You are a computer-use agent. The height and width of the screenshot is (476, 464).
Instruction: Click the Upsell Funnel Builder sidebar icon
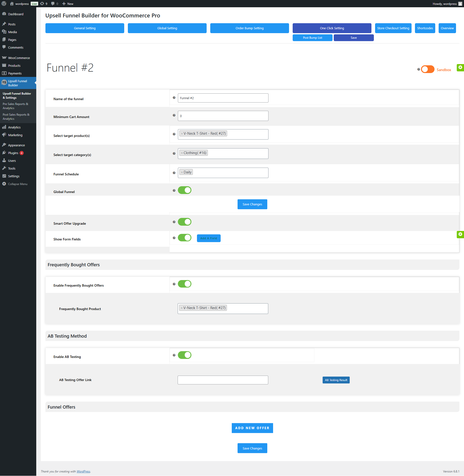coord(4,83)
